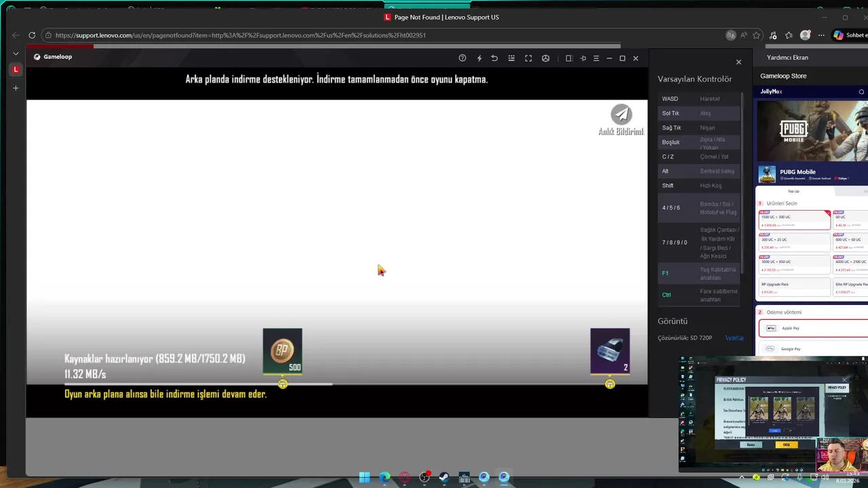Open the Windows Start button

(x=364, y=477)
